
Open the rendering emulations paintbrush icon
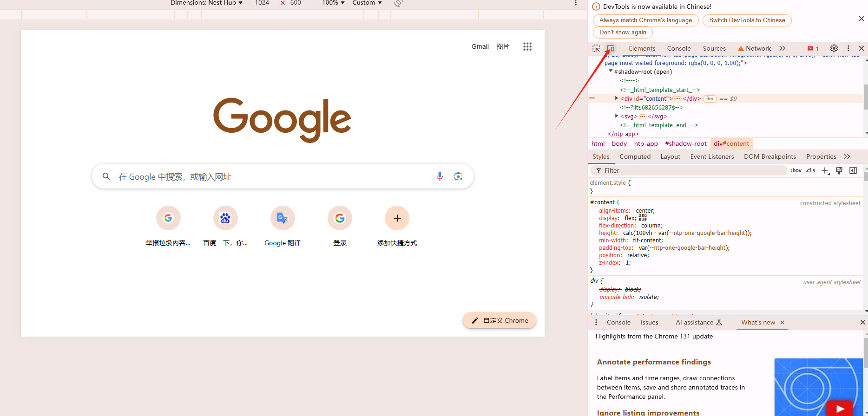[x=839, y=170]
